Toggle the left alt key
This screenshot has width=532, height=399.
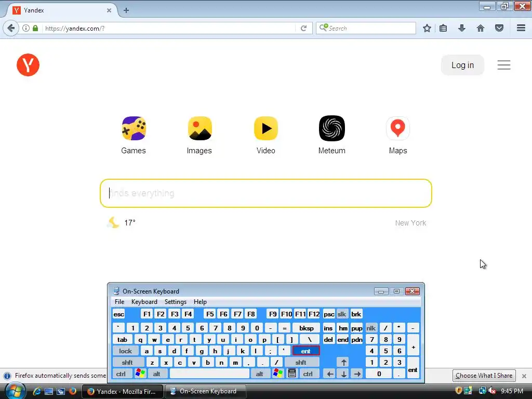pos(156,374)
